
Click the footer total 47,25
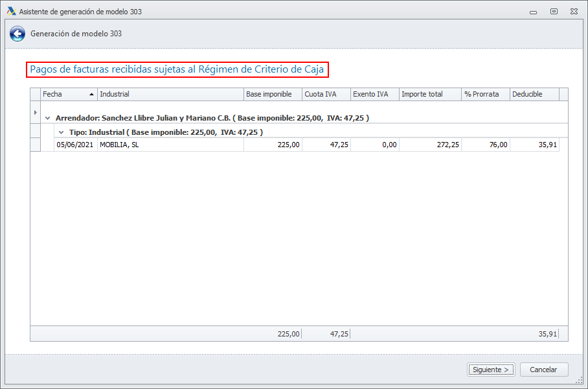coord(339,334)
